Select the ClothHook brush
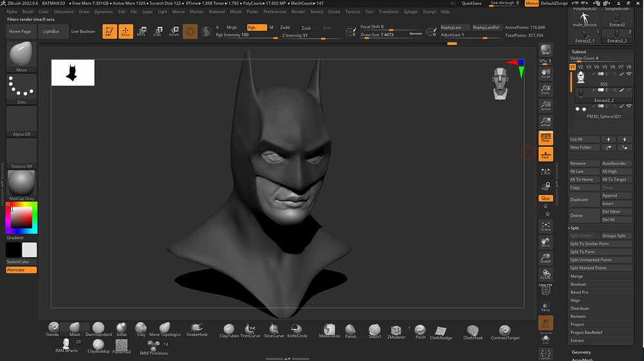Viewport: 644px width, 361px height. [473, 332]
